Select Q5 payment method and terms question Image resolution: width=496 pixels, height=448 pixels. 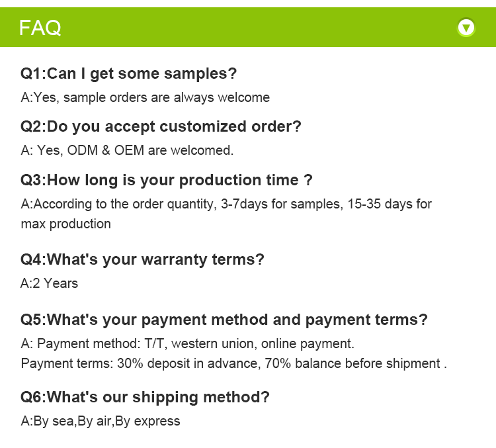click(x=224, y=320)
